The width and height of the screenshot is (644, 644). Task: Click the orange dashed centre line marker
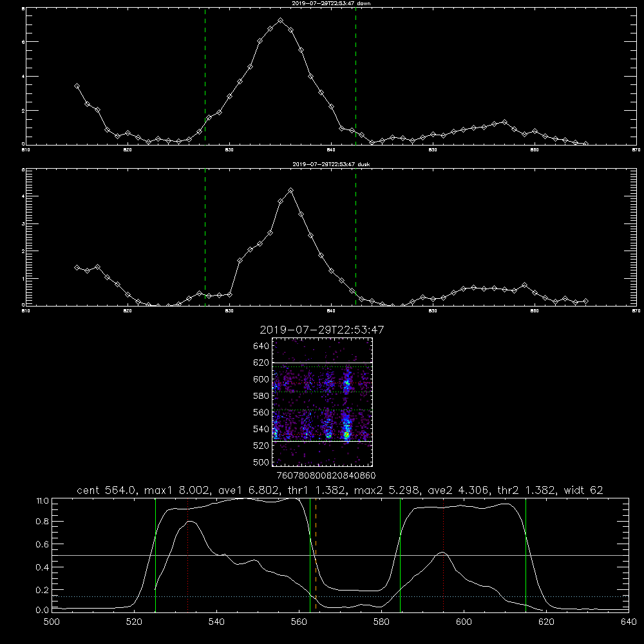click(x=316, y=556)
